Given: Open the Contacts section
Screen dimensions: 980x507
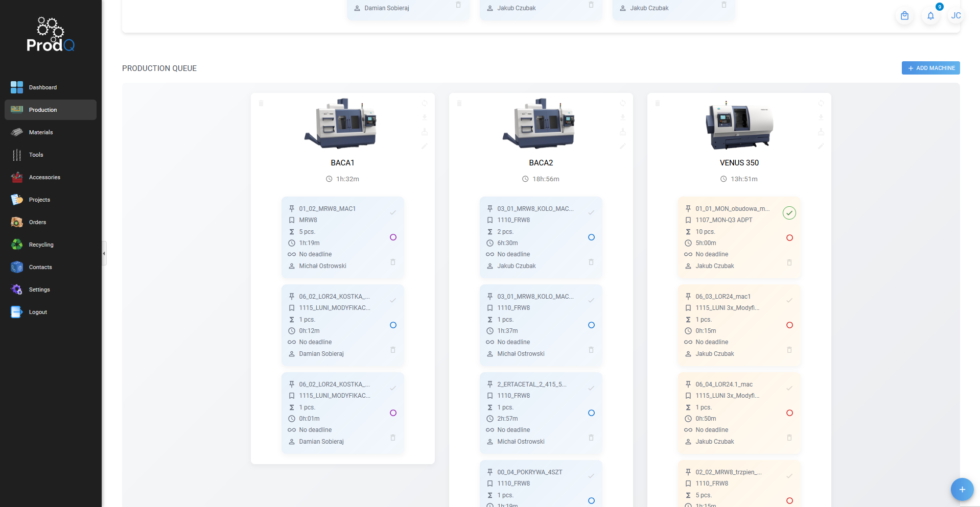Looking at the screenshot, I should coord(40,267).
